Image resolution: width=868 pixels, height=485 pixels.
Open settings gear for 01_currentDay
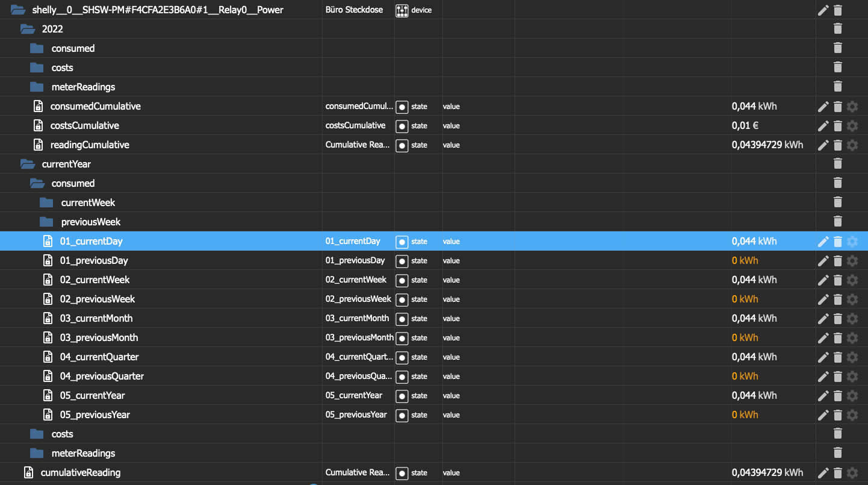tap(852, 242)
